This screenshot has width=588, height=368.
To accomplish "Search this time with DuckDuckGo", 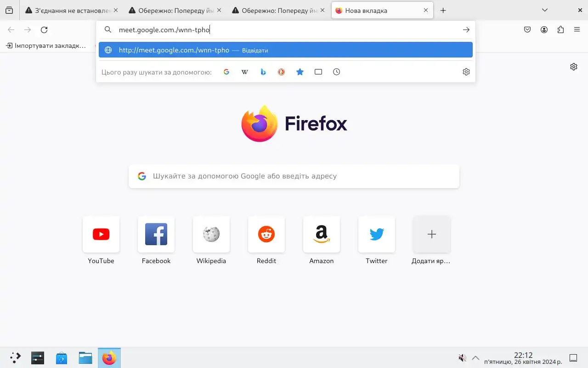I will [282, 72].
